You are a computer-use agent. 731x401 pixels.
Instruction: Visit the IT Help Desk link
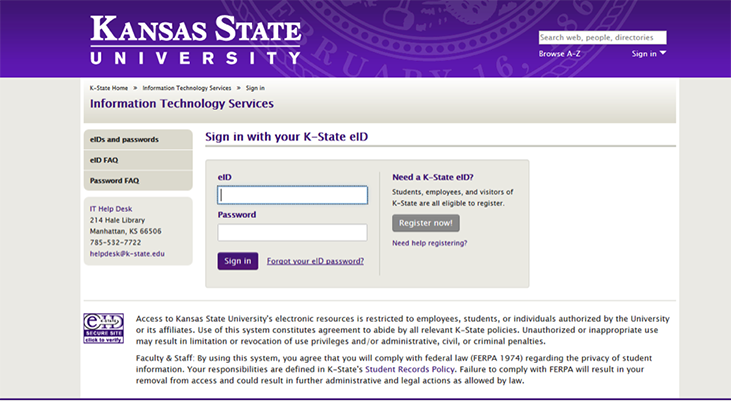pyautogui.click(x=111, y=209)
